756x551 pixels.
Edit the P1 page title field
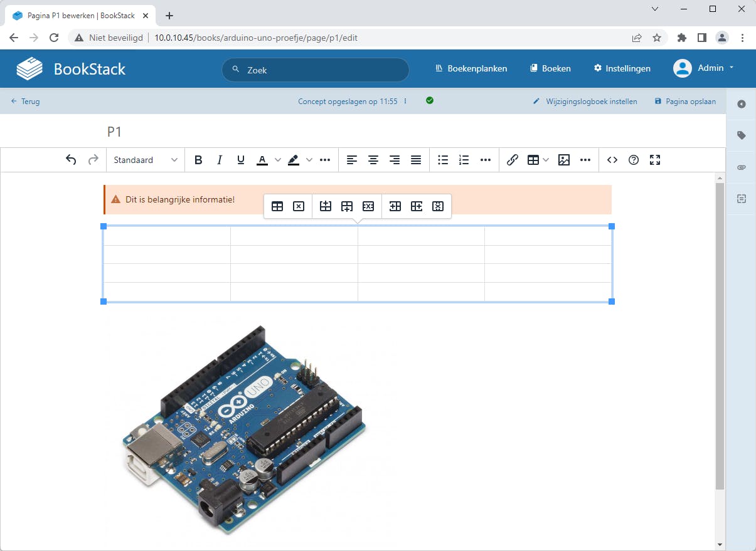[359, 132]
